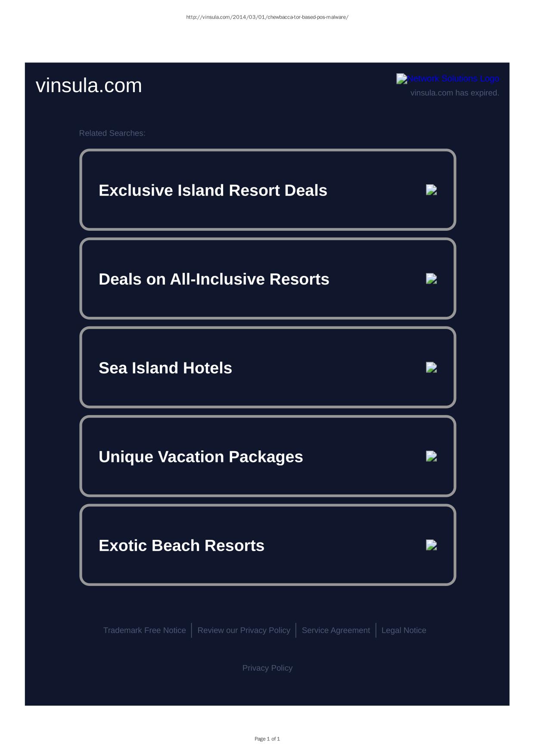Screen dimensions: 535x756
Task: Click the Related Searches heading text
Action: (112, 133)
